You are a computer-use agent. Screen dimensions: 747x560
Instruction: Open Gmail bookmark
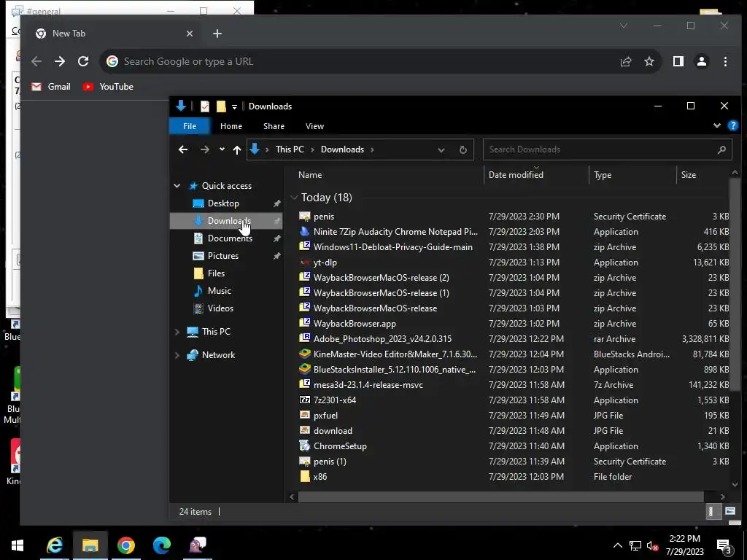[x=51, y=87]
